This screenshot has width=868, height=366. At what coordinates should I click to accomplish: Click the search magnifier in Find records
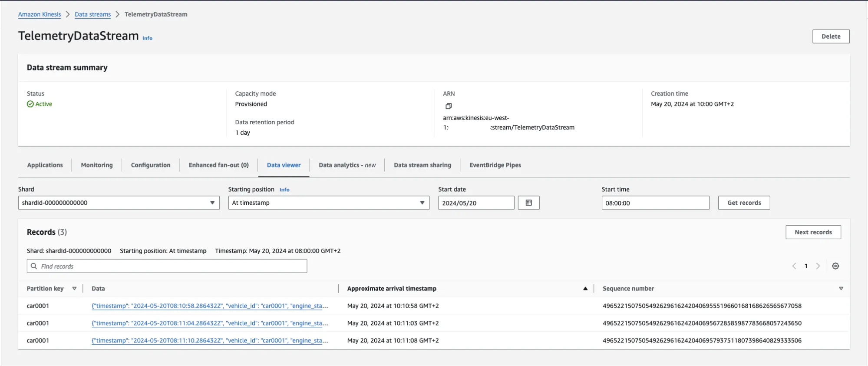[34, 266]
